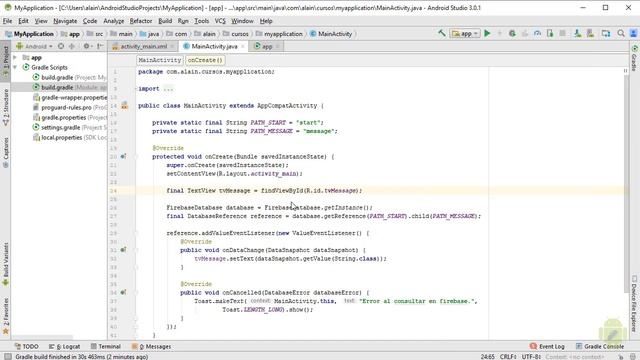Open Device File Explorer side panel

point(634,304)
